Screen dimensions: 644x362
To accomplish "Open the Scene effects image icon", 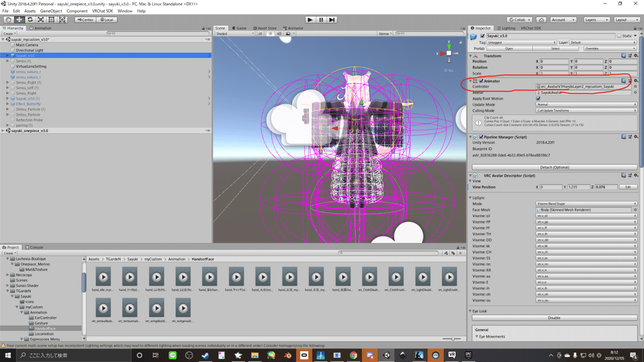I will coord(288,33).
